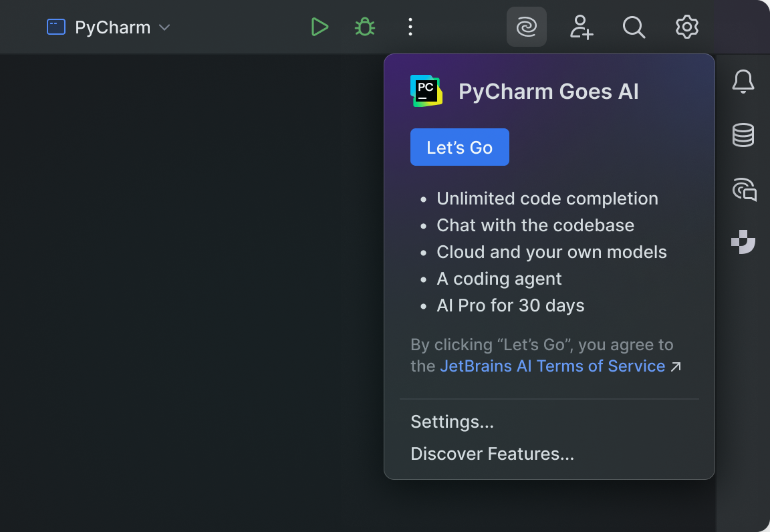Screen dimensions: 770x532
Task: Expand the PyCharm project dropdown chevron
Action: 164,27
